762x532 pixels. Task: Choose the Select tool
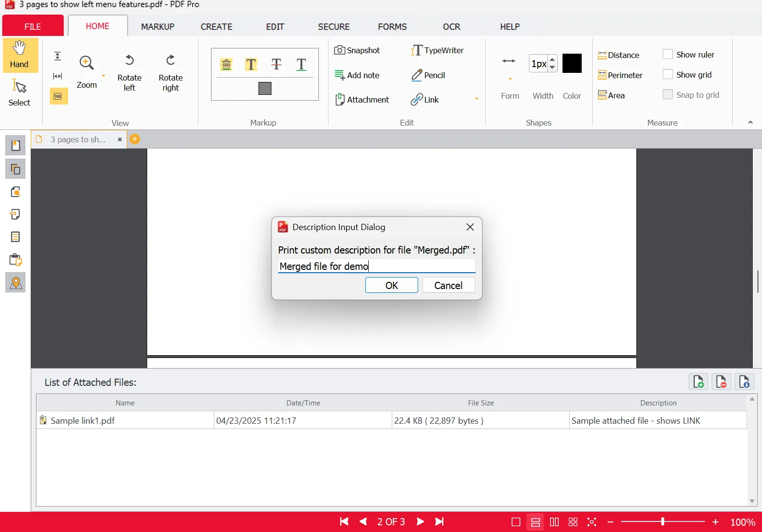click(19, 93)
